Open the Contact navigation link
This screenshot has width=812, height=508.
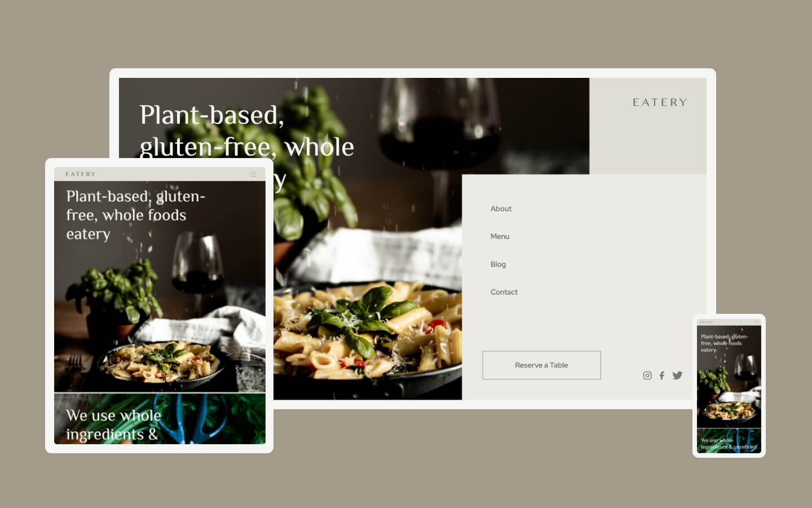coord(504,292)
